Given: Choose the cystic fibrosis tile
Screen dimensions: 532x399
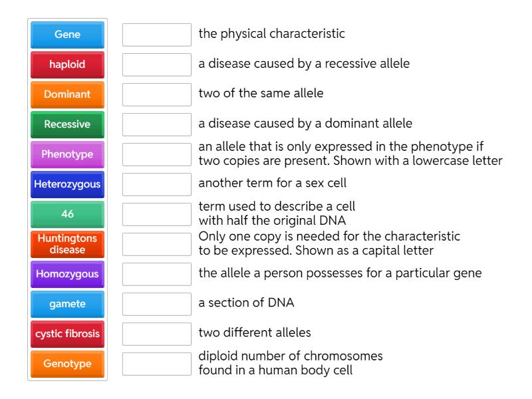Looking at the screenshot, I should pyautogui.click(x=67, y=334).
